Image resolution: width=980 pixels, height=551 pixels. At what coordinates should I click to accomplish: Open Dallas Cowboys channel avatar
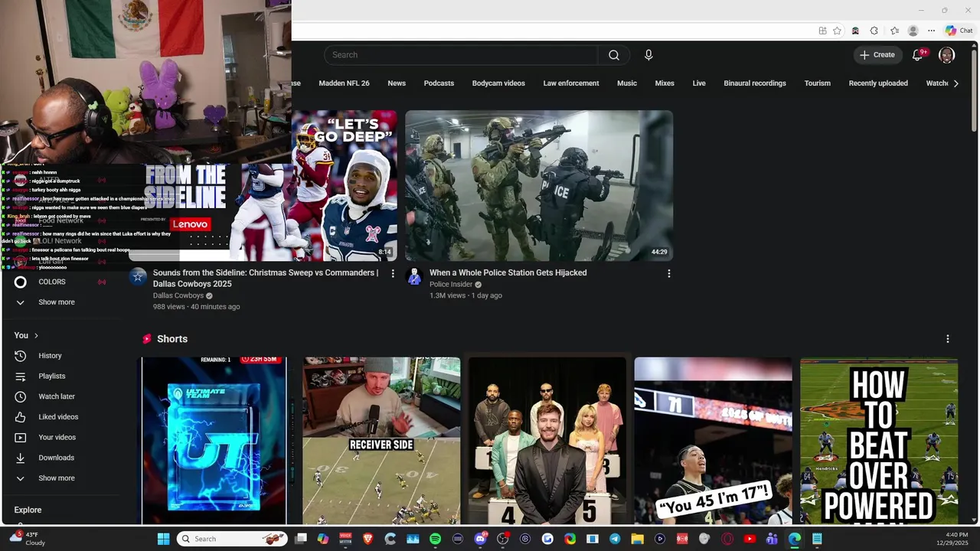pyautogui.click(x=138, y=276)
